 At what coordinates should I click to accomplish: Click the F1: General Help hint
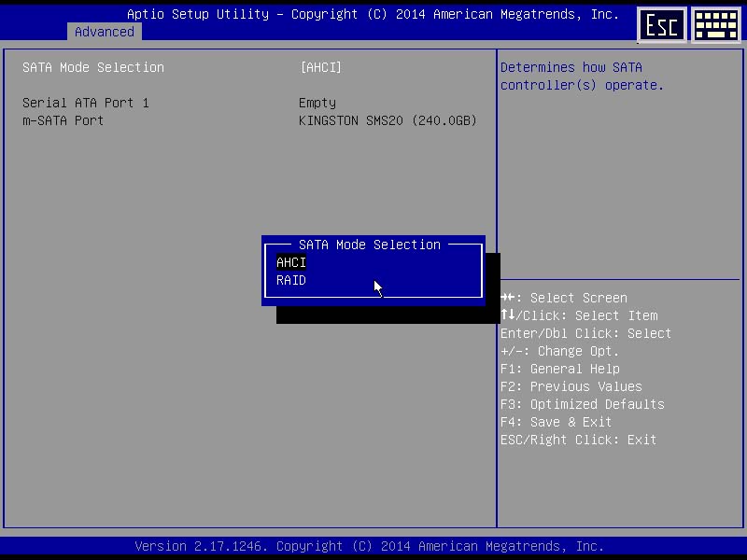pyautogui.click(x=559, y=369)
